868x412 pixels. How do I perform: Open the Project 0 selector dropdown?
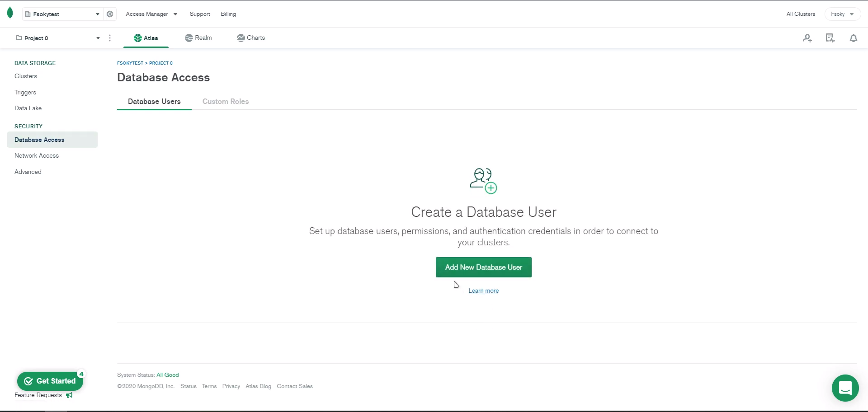(58, 38)
